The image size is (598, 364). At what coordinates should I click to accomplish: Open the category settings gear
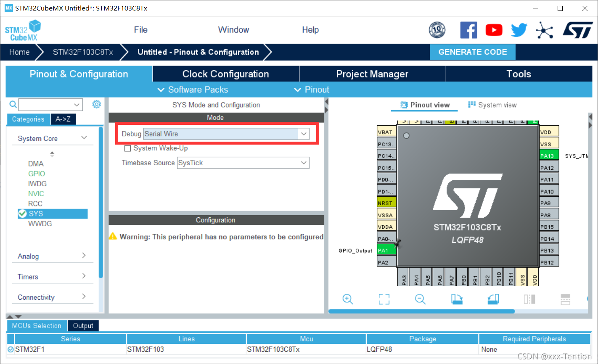(x=97, y=104)
